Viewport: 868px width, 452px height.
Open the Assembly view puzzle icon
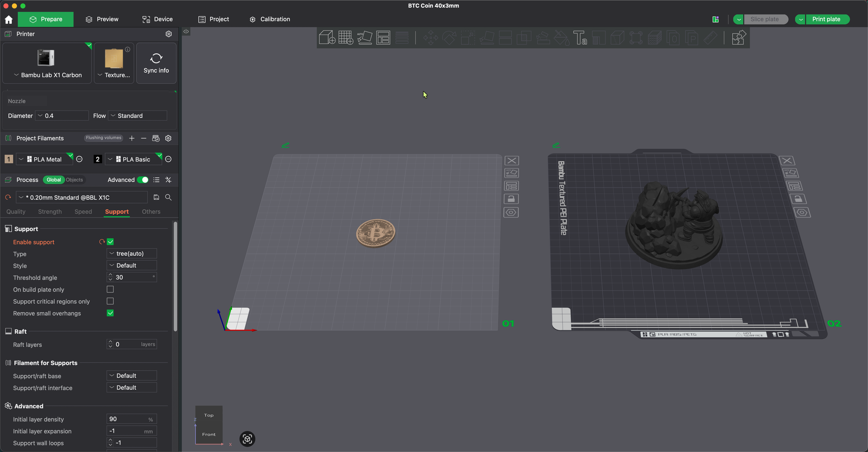tap(739, 38)
